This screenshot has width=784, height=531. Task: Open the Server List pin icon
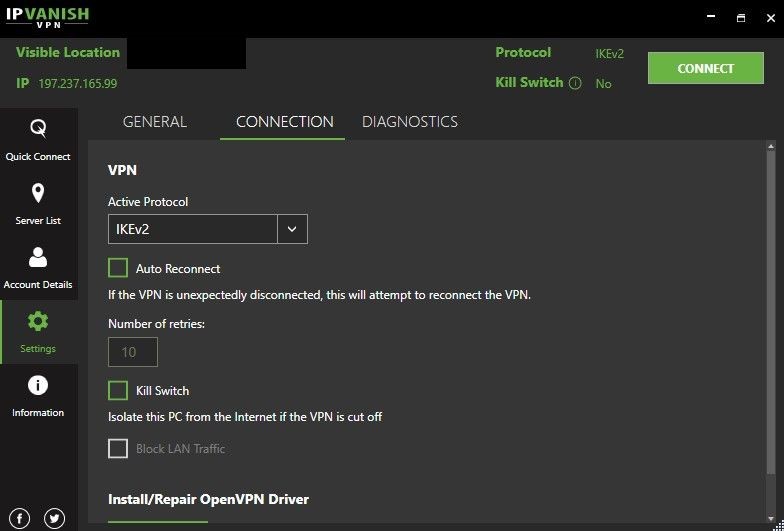click(38, 194)
